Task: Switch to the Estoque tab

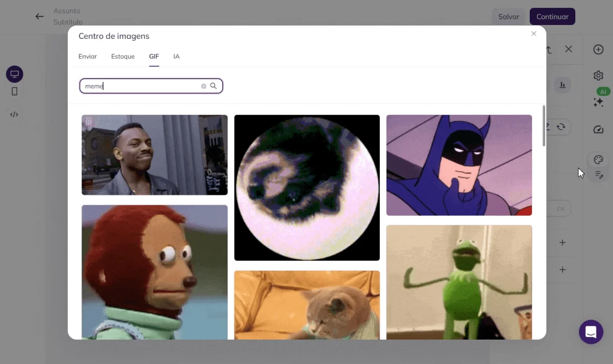Action: (123, 57)
